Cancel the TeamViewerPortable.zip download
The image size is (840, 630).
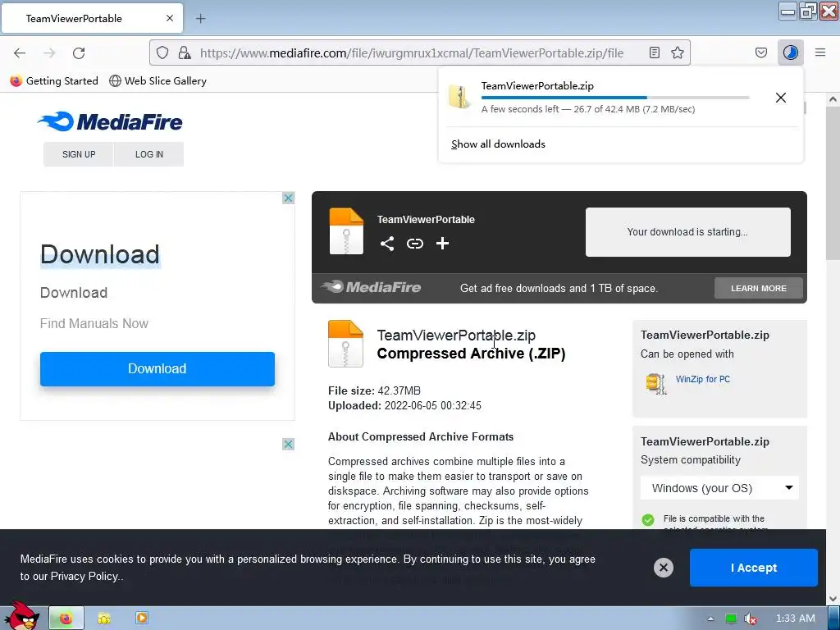[781, 98]
